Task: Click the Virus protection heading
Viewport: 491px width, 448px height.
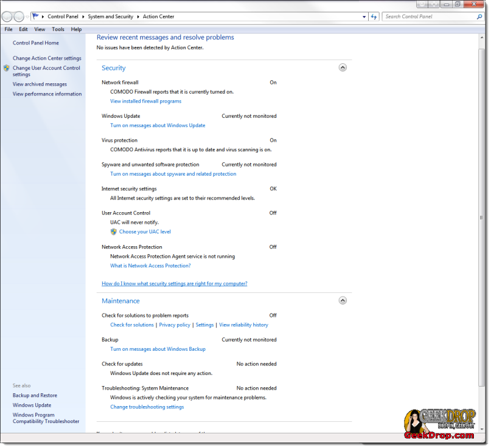Action: 119,140
